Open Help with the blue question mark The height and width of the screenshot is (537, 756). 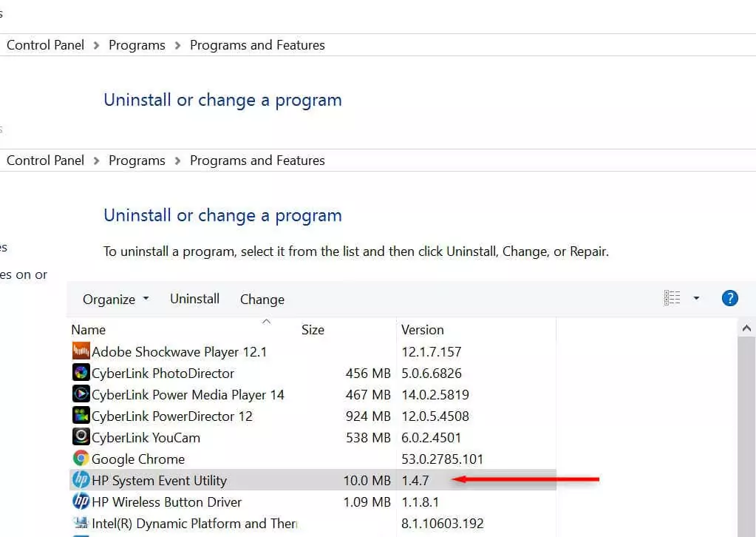(x=730, y=298)
